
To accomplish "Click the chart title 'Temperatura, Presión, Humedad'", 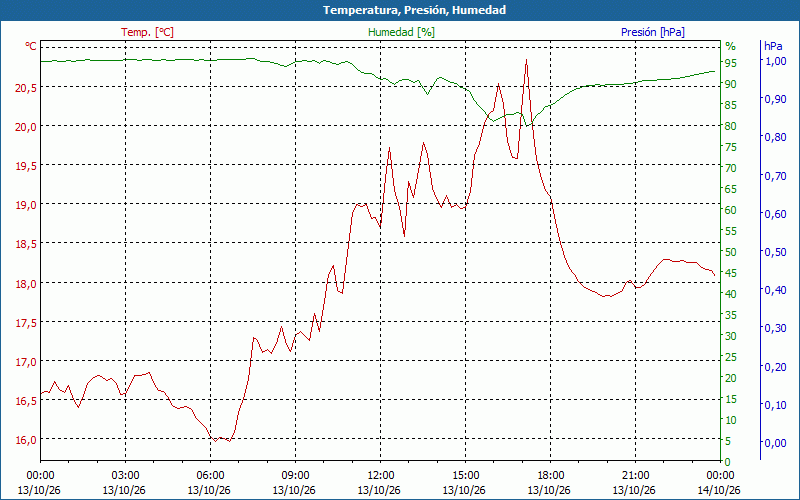I will (x=414, y=10).
